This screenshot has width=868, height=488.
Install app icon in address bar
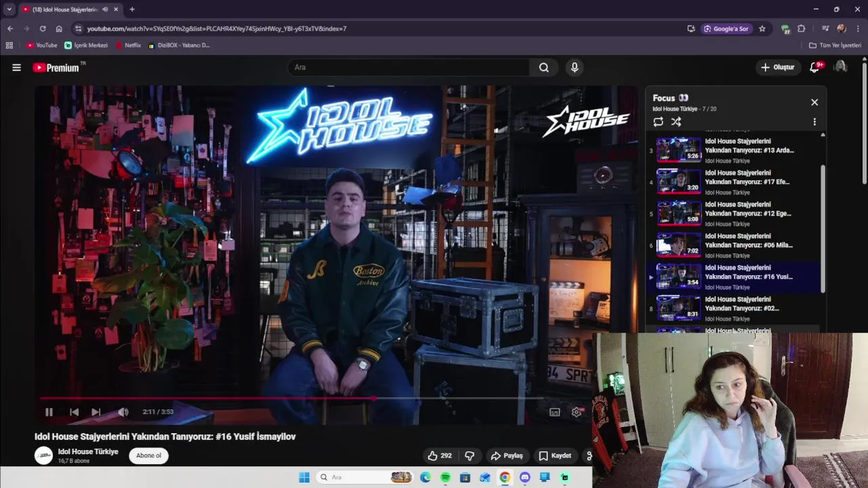tap(691, 28)
